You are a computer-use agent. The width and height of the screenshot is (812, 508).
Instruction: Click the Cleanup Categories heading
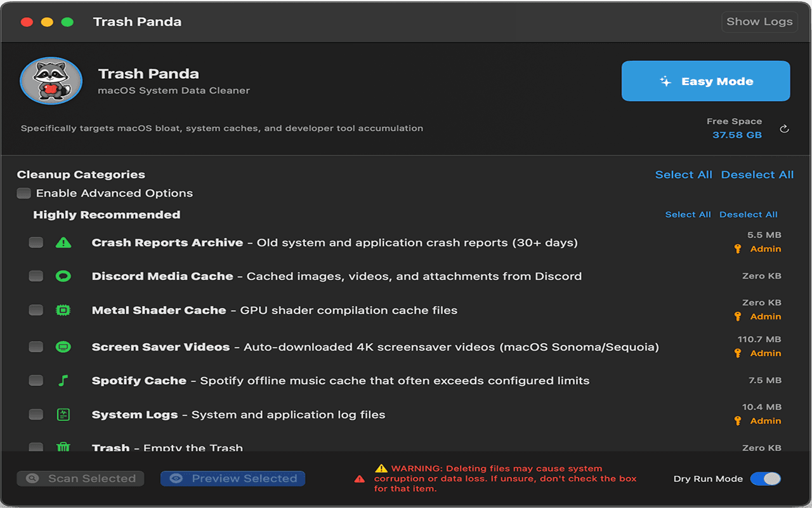pos(81,175)
